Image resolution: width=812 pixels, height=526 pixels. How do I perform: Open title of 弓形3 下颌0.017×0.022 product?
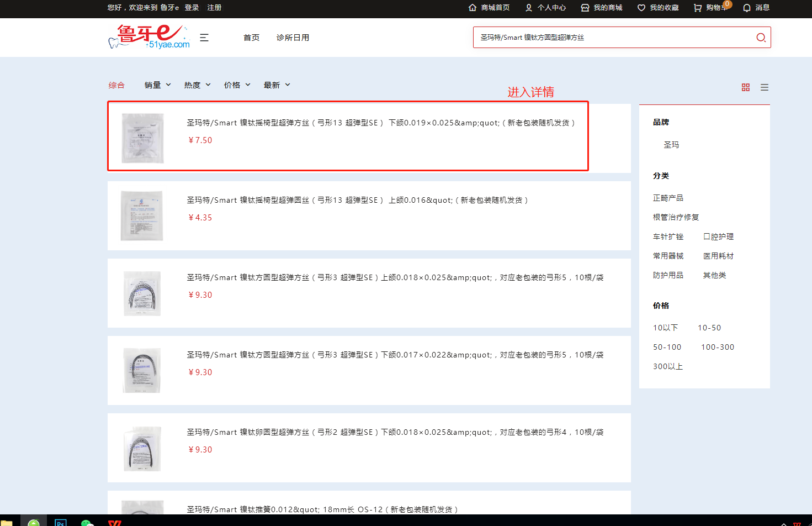(395, 355)
